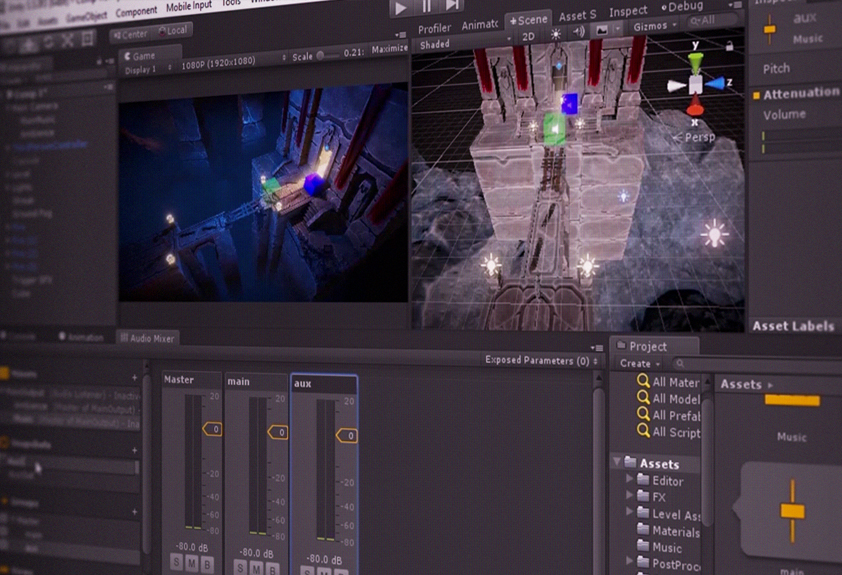The height and width of the screenshot is (575, 842).
Task: Switch to the Scene tab
Action: click(x=528, y=20)
